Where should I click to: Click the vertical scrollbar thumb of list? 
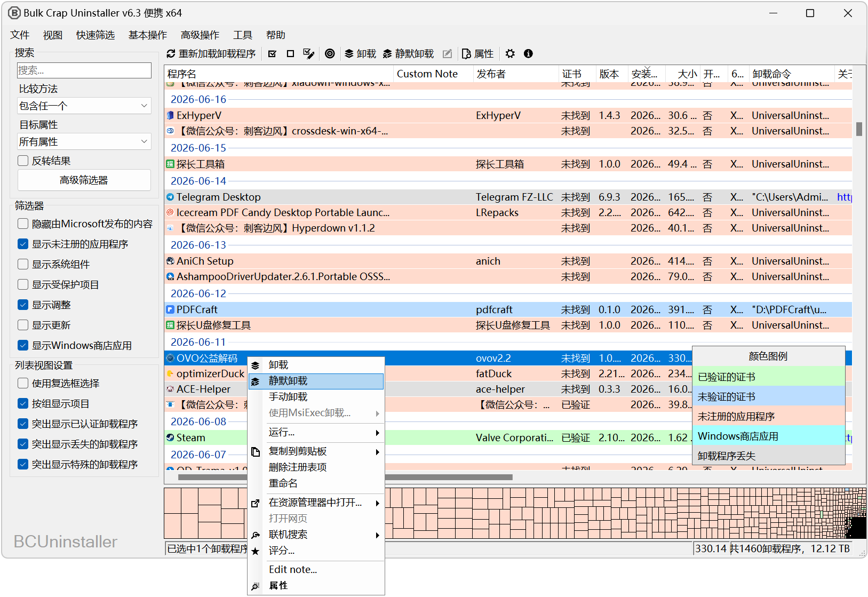coord(859,129)
